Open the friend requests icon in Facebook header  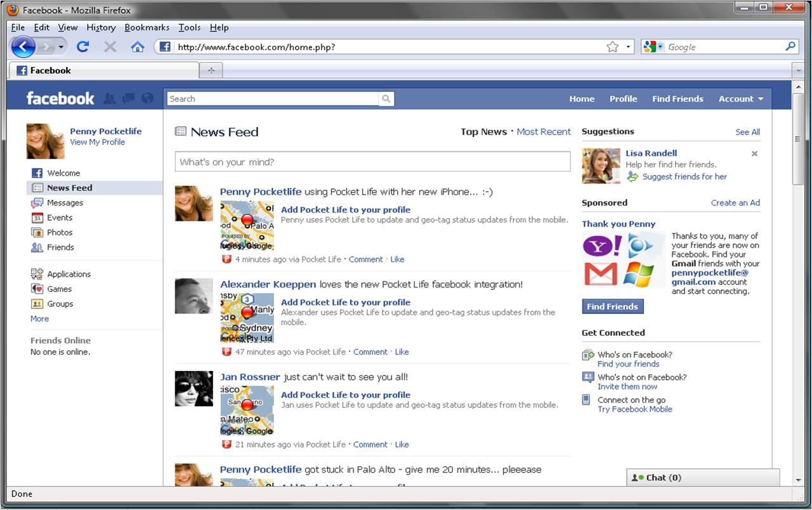pyautogui.click(x=110, y=98)
